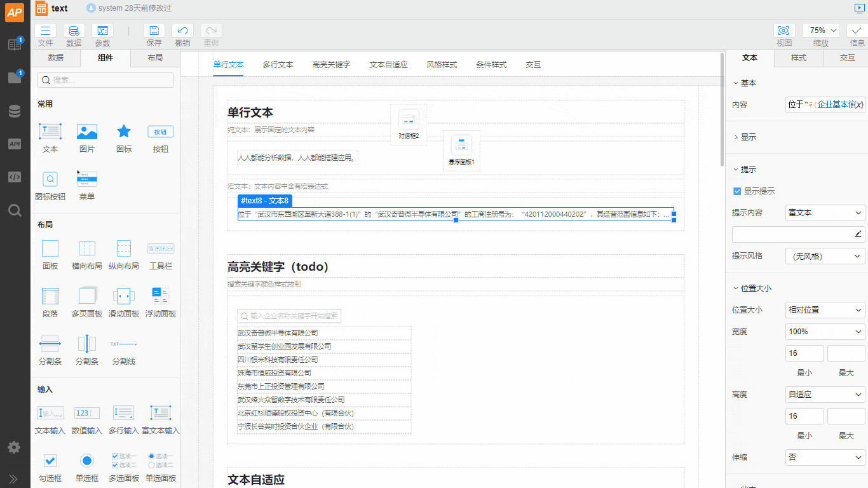Select the Image component icon
This screenshot has width=868, height=488.
click(87, 132)
